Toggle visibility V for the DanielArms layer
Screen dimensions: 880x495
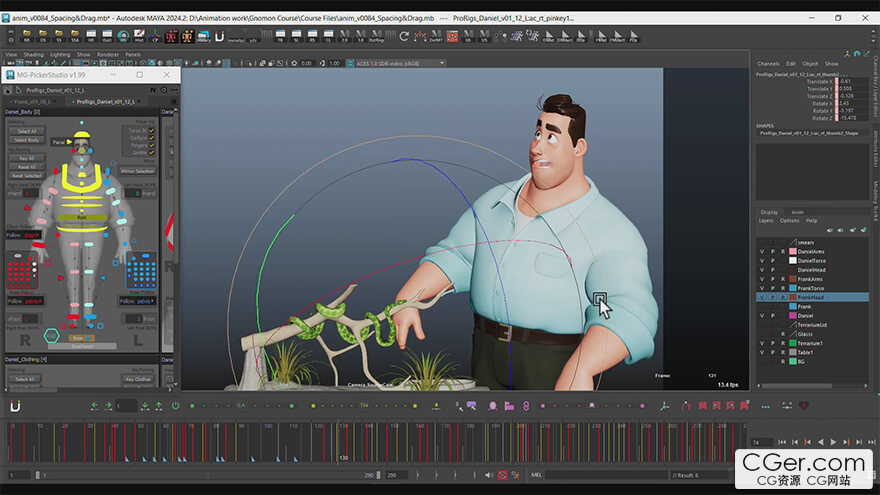tap(762, 251)
